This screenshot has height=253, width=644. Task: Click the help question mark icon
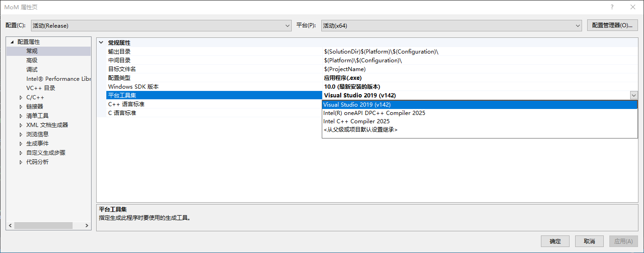click(x=612, y=7)
